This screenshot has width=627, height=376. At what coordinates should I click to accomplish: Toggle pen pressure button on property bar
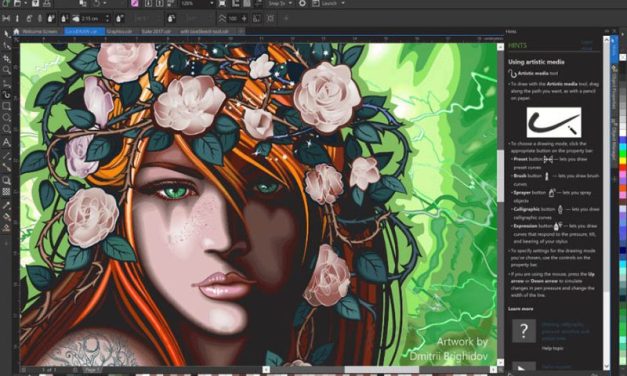point(64,18)
